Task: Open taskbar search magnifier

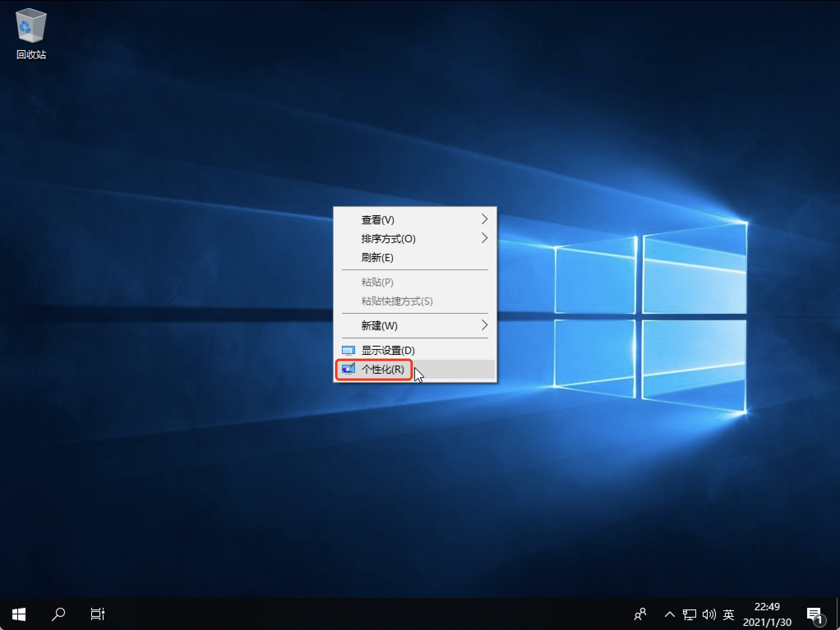Action: [58, 614]
